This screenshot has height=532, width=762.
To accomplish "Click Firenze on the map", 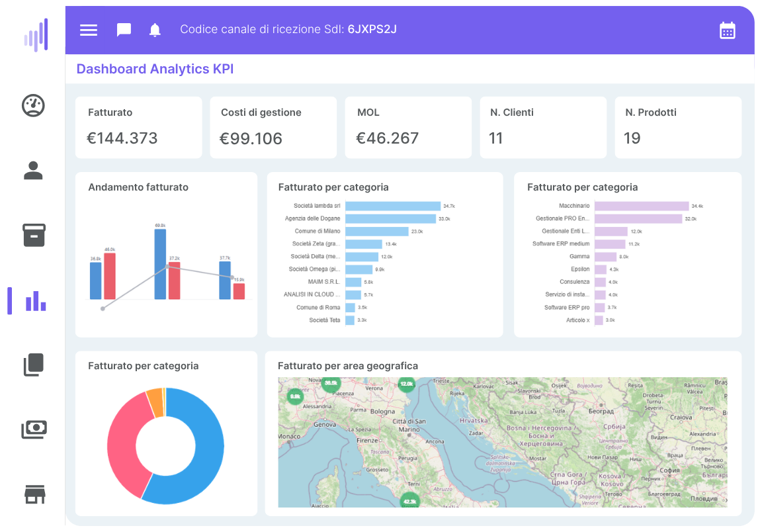I will (367, 441).
